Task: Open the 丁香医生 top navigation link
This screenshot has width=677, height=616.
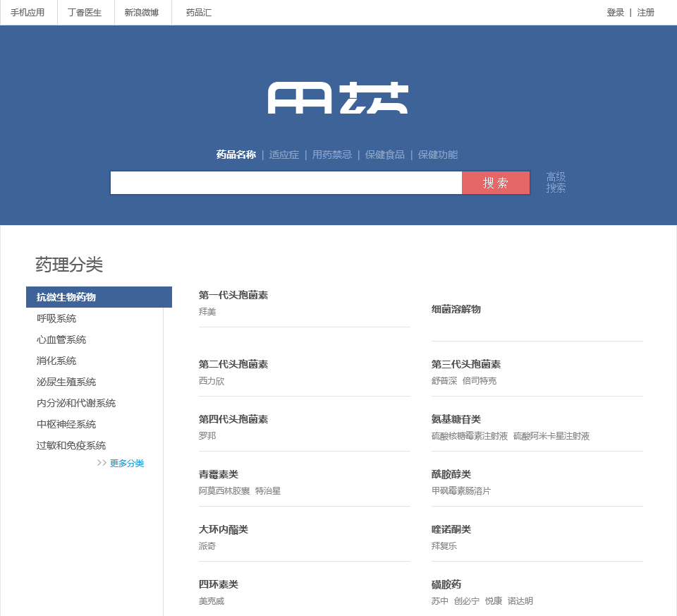Action: (85, 13)
